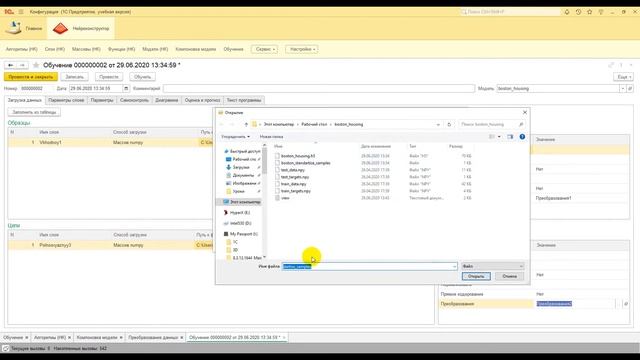The width and height of the screenshot is (640, 360).
Task: Open the file type filter combo box
Action: point(493,266)
